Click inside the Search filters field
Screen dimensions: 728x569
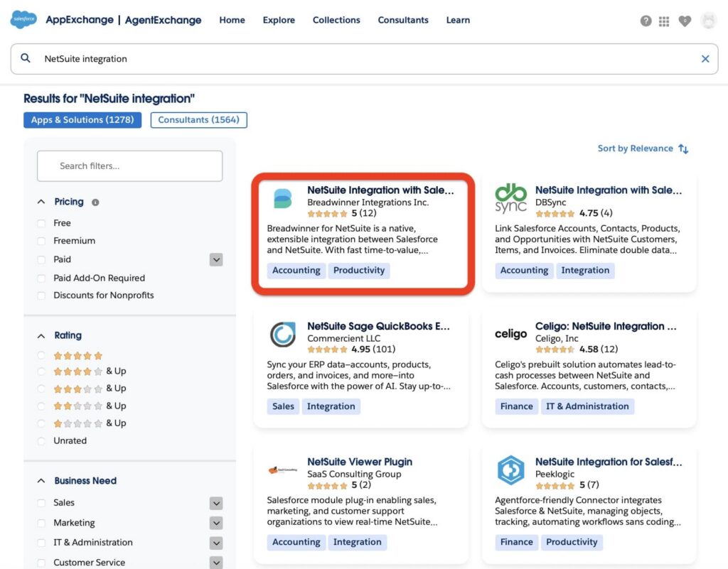pos(129,166)
